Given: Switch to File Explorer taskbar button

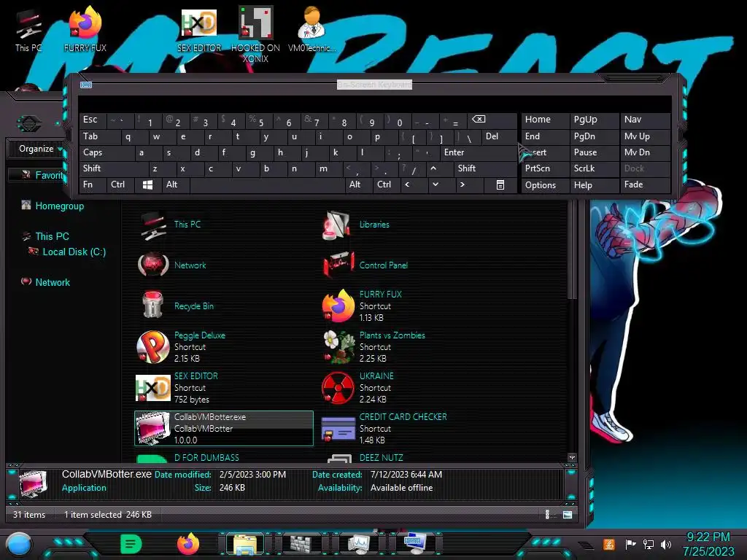Looking at the screenshot, I should pyautogui.click(x=245, y=544).
